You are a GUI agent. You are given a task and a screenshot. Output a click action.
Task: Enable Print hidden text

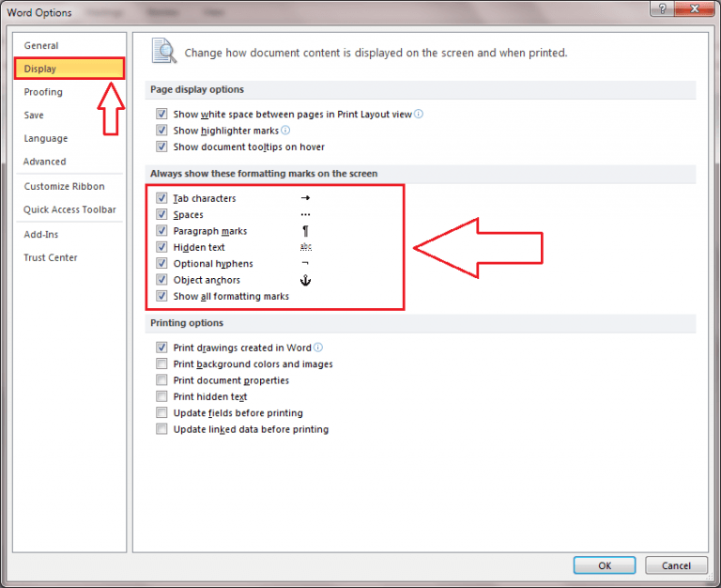pyautogui.click(x=161, y=396)
